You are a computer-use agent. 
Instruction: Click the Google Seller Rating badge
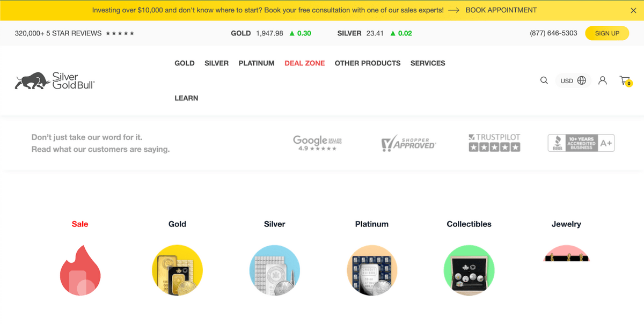(317, 143)
